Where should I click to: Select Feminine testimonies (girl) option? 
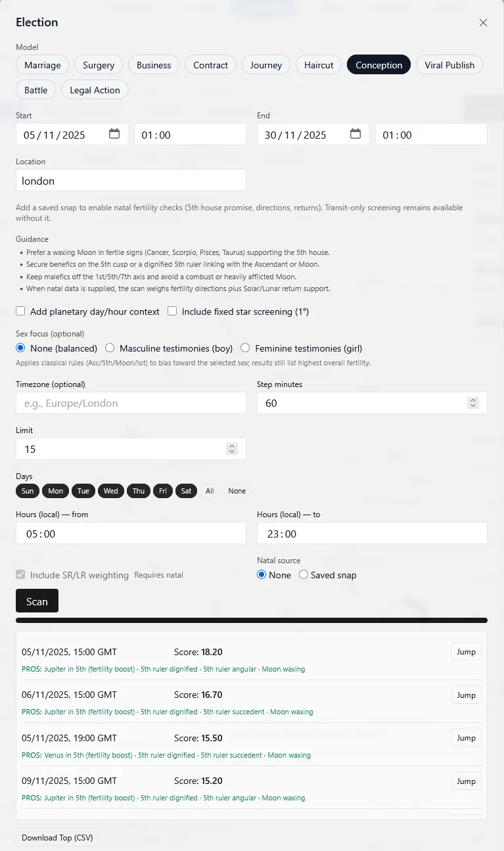coord(245,348)
